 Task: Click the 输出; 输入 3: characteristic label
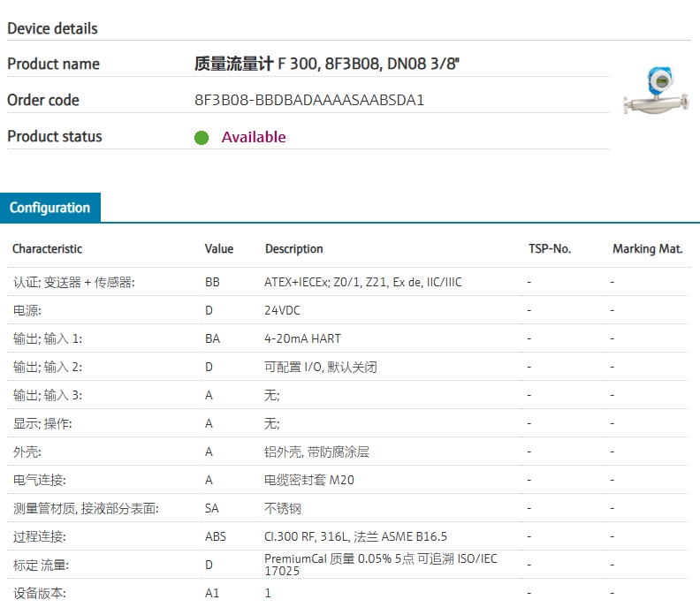[48, 396]
